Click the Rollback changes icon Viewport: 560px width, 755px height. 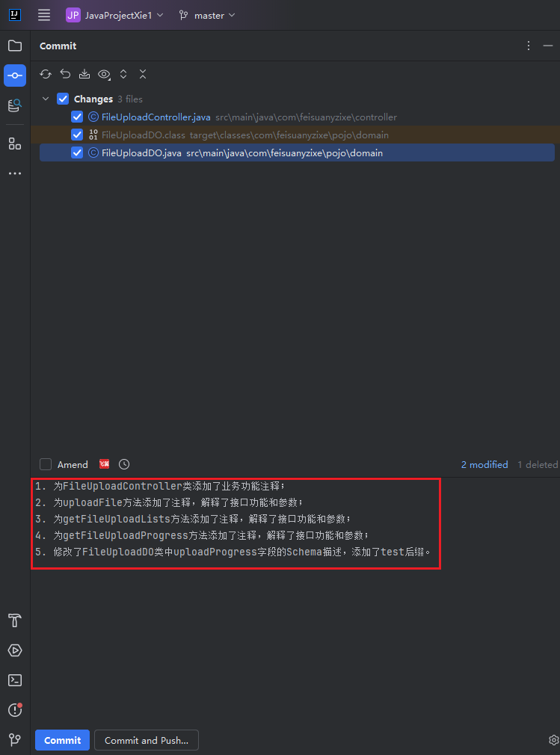click(65, 74)
